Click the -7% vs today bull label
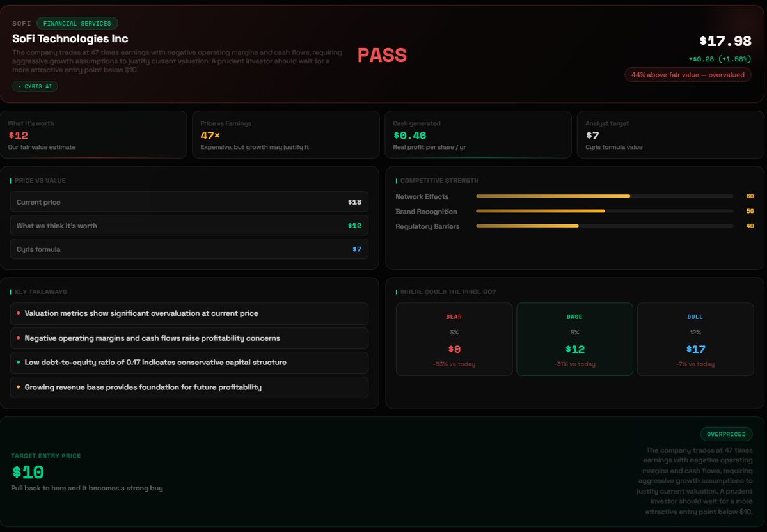The image size is (767, 532). point(695,364)
